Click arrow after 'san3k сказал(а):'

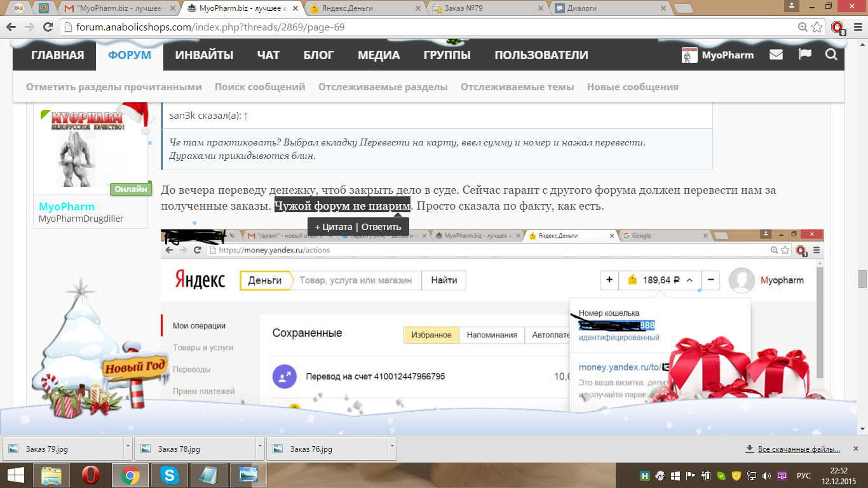click(x=246, y=116)
